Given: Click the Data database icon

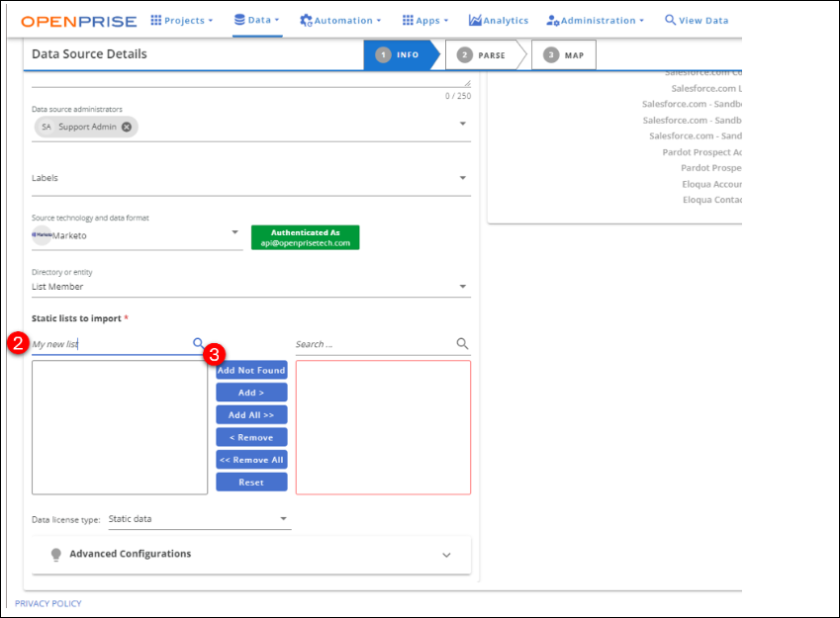Looking at the screenshot, I should point(240,19).
